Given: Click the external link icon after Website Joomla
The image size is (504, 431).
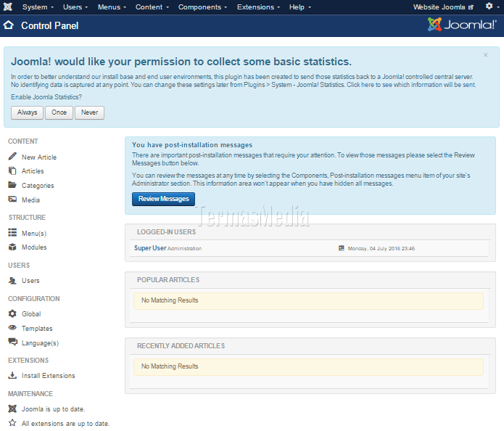Looking at the screenshot, I should tap(471, 7).
